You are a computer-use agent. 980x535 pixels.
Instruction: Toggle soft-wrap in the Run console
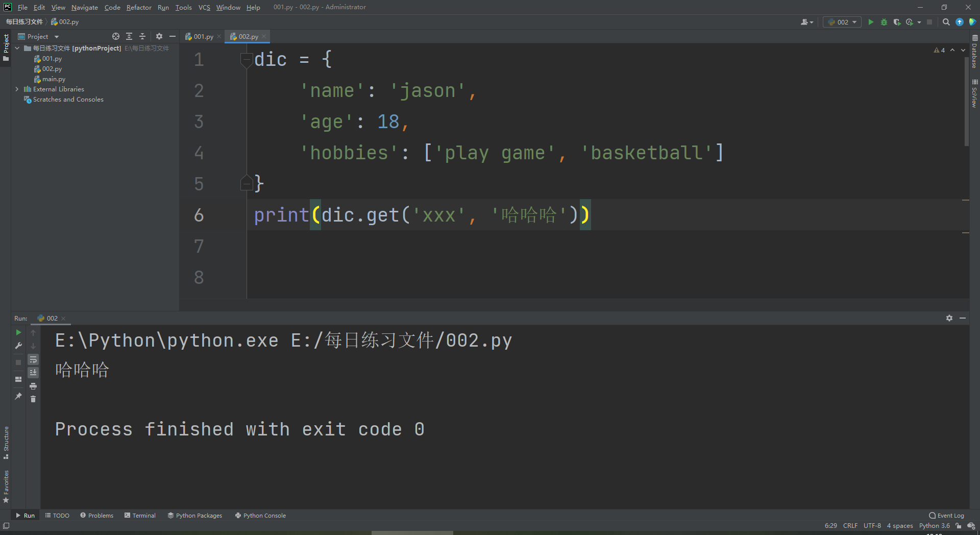coord(33,359)
